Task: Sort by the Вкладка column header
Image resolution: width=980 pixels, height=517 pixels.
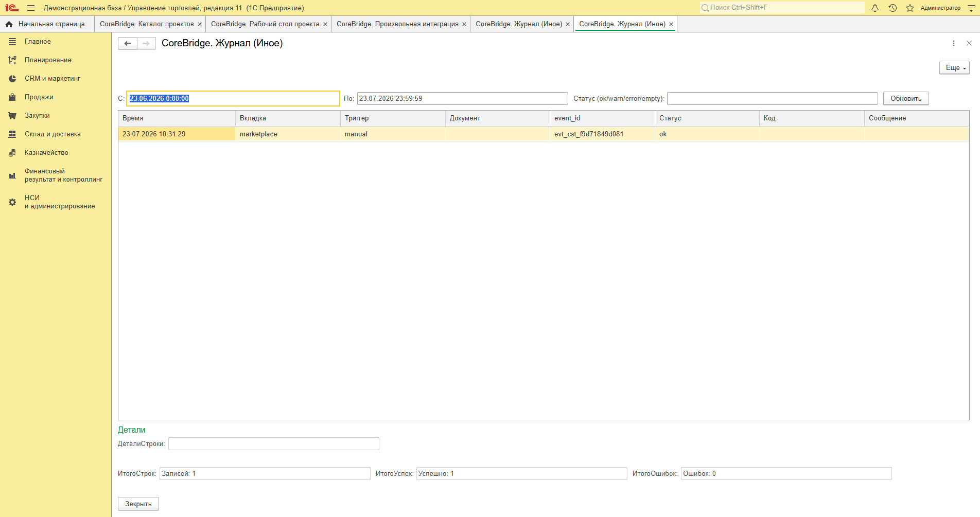Action: click(x=288, y=118)
